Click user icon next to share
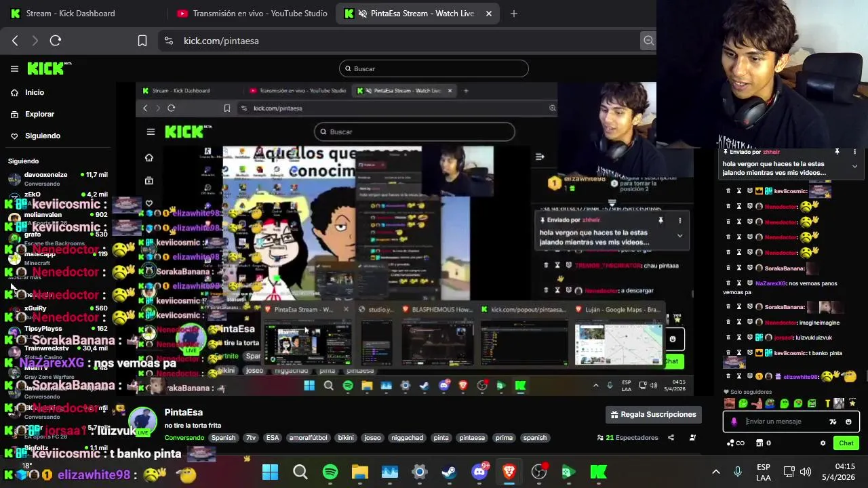Image resolution: width=868 pixels, height=488 pixels. click(x=692, y=438)
